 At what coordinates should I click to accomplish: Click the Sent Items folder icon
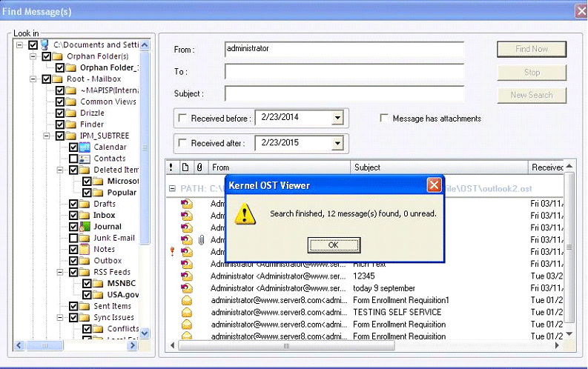(85, 306)
